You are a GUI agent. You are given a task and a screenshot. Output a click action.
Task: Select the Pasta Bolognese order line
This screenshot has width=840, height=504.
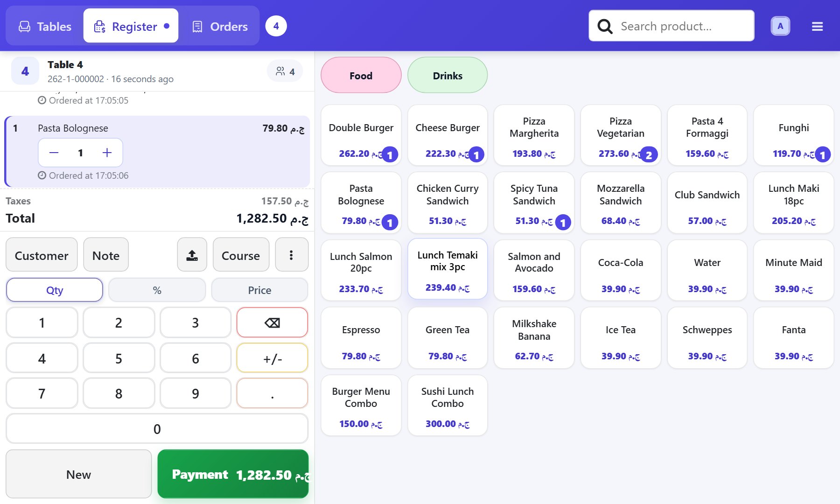tap(157, 151)
